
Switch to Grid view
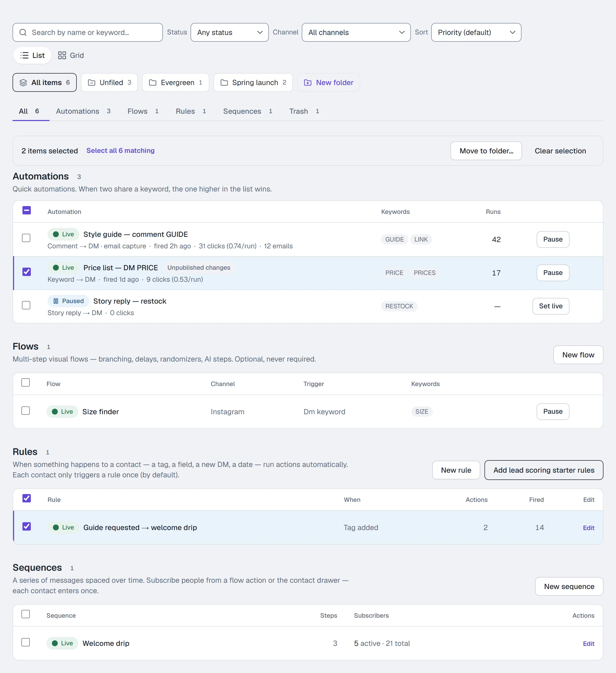click(x=71, y=55)
